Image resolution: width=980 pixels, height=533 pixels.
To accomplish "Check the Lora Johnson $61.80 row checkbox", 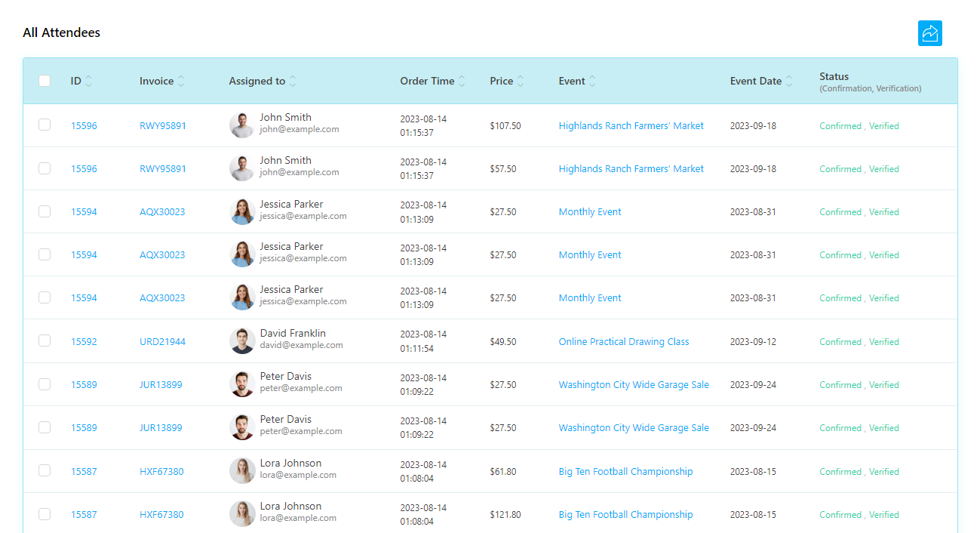I will point(45,470).
